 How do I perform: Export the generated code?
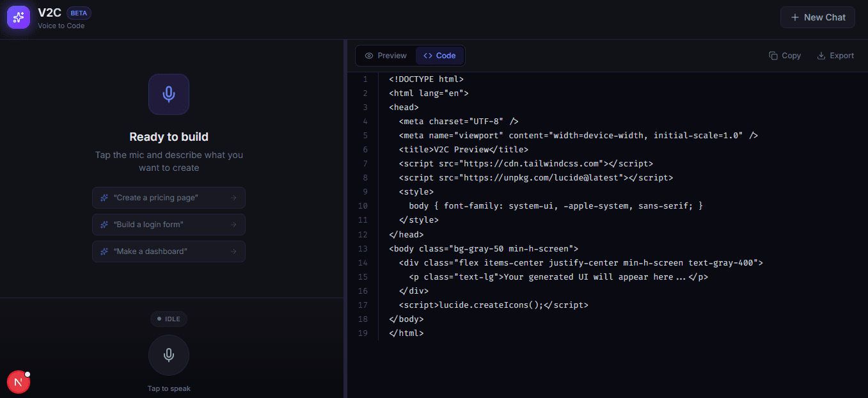pyautogui.click(x=835, y=56)
